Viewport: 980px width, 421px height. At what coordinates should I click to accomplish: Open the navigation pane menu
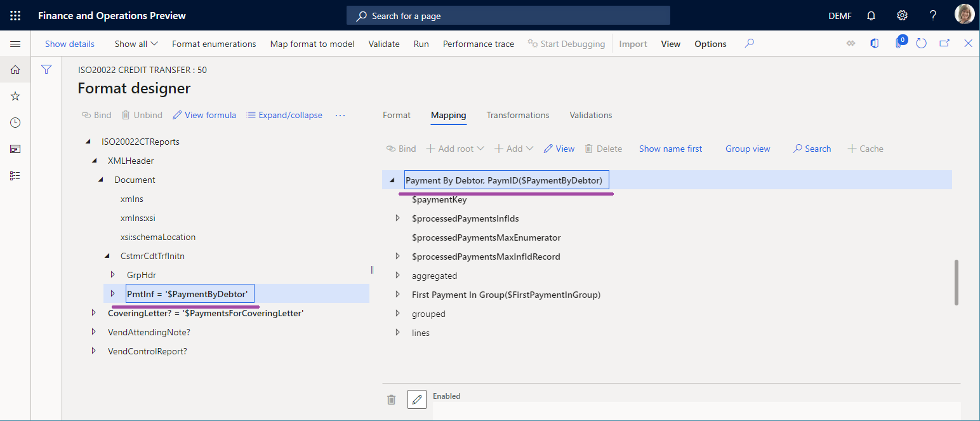pyautogui.click(x=15, y=43)
